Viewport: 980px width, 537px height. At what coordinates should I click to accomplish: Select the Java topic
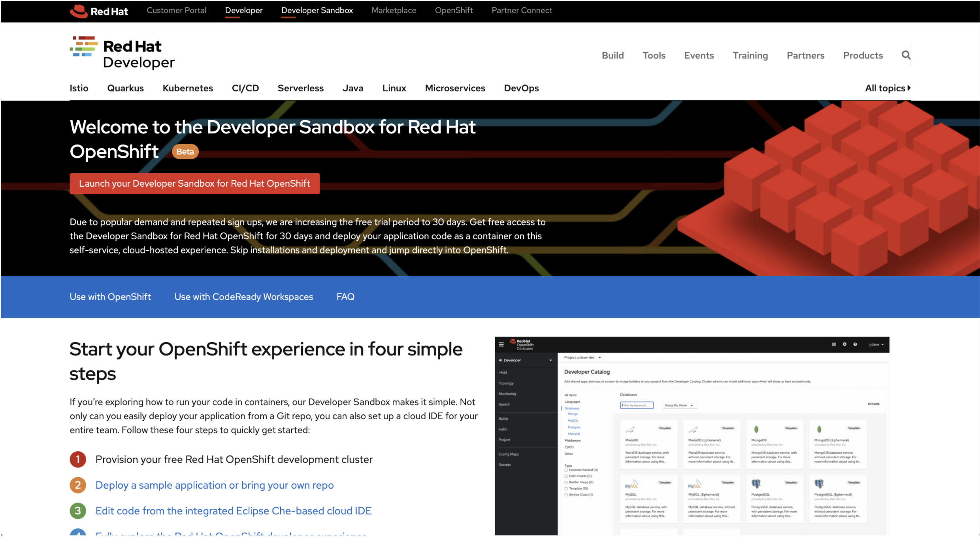(352, 88)
